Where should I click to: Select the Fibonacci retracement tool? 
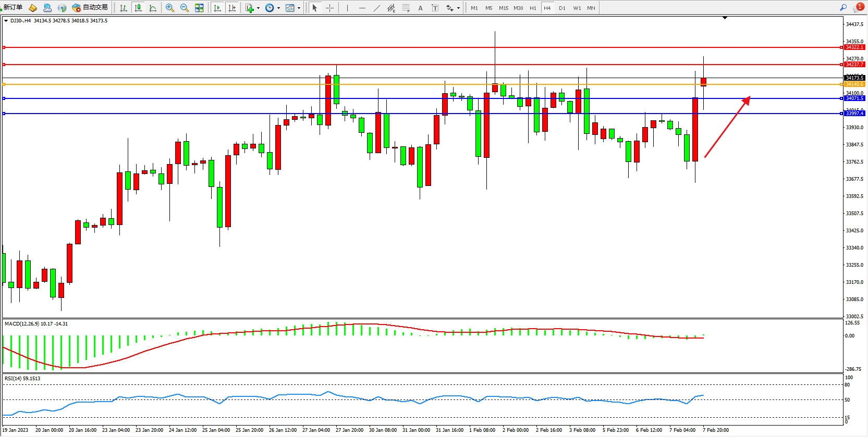point(406,8)
